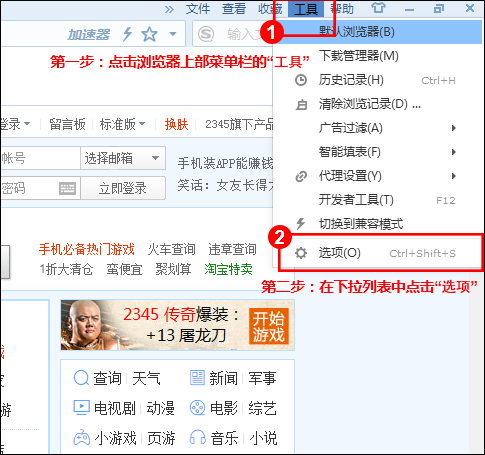Expand the 标准版 dropdown
The image size is (485, 455).
pyautogui.click(x=122, y=124)
